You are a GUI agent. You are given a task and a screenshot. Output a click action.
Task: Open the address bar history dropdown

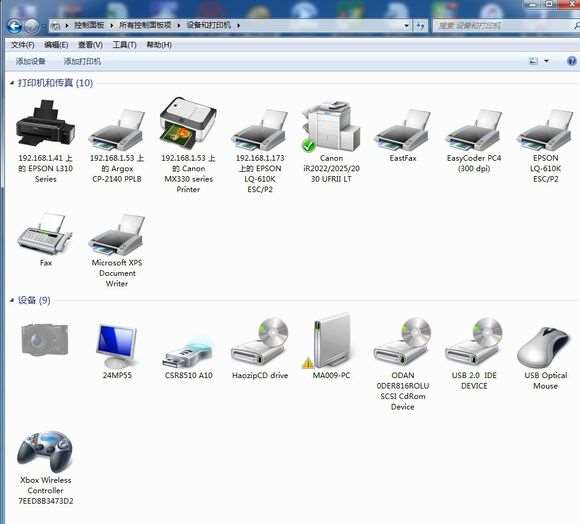(407, 26)
